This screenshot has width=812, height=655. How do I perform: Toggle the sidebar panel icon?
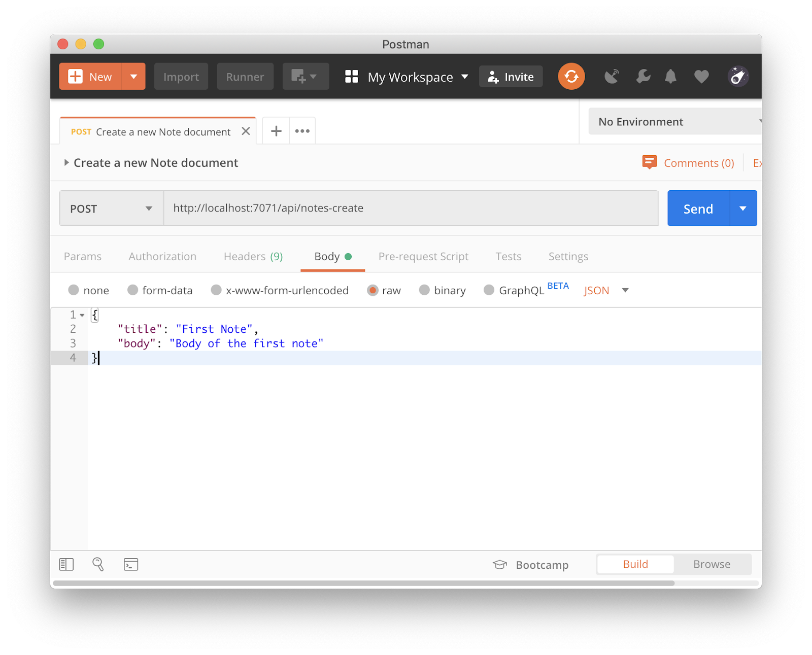click(x=66, y=564)
